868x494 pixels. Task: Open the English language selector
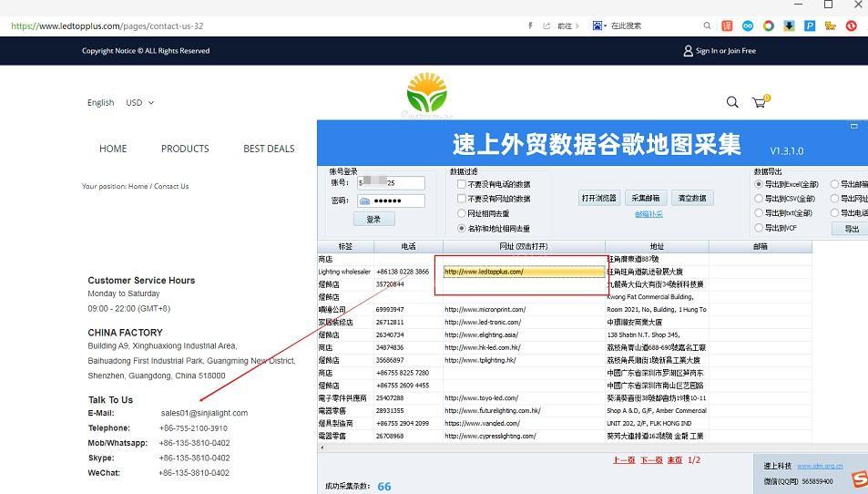tap(101, 102)
